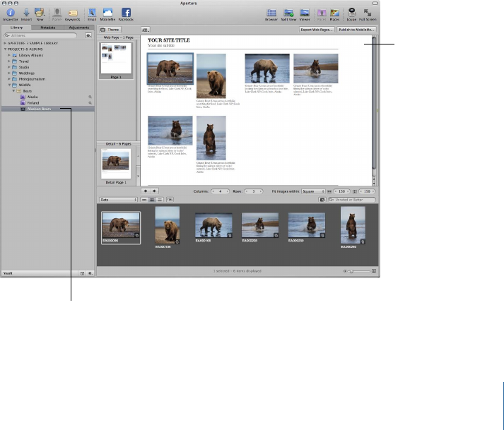504x430 pixels.
Task: Click Publish to MobileMe button
Action: tap(356, 30)
